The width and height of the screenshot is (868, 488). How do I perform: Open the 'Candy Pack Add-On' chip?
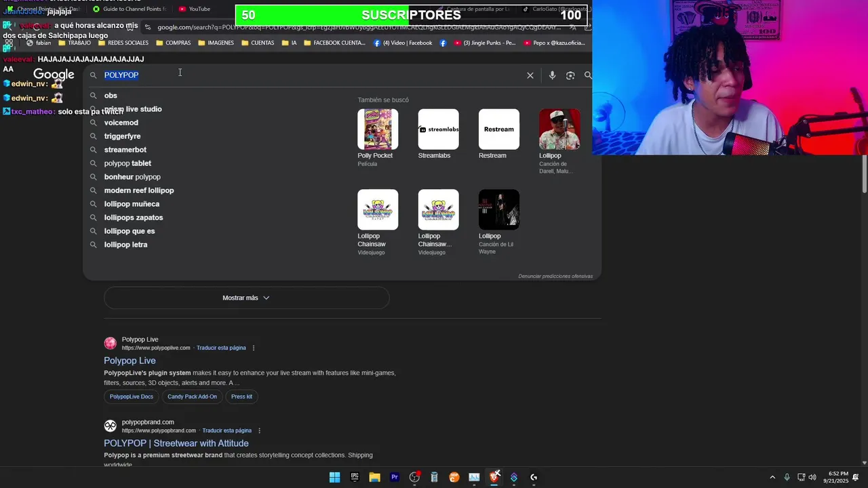tap(192, 396)
